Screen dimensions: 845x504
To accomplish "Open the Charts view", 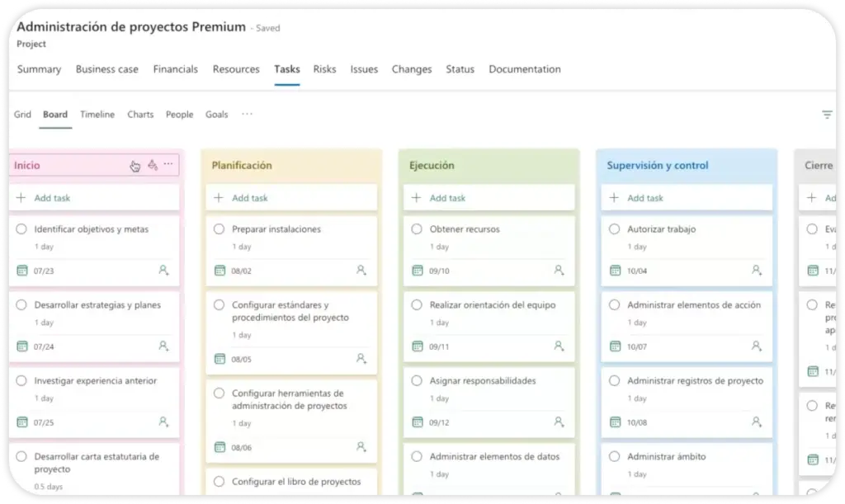I will pyautogui.click(x=140, y=114).
